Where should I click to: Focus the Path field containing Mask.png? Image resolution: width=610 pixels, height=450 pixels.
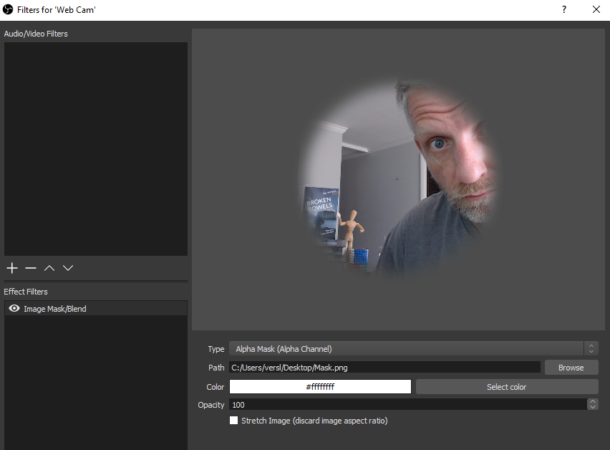coord(385,368)
